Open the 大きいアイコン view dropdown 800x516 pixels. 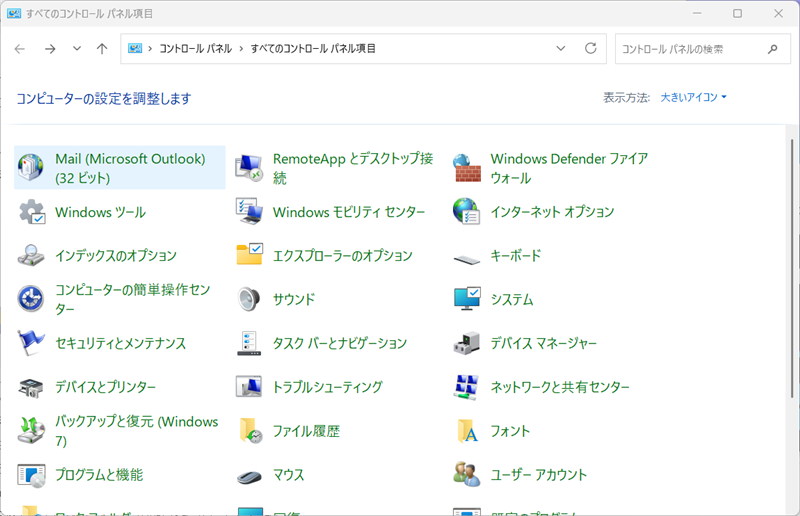693,97
